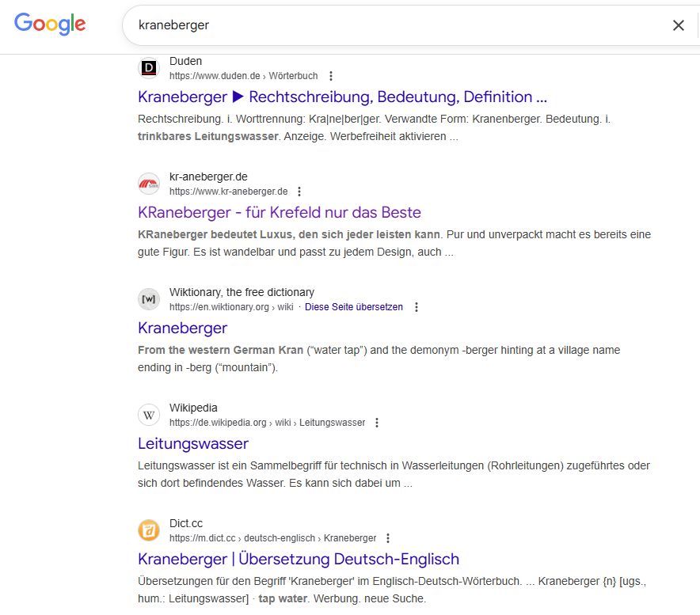Open three-dot menu for Dict.cc result
Screen dimensions: 700x615
(388, 538)
